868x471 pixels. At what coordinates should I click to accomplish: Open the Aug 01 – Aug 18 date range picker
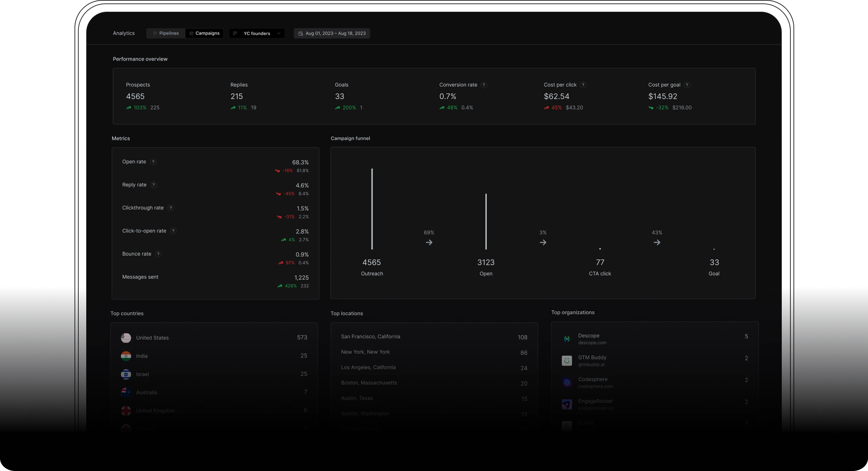[x=332, y=33]
